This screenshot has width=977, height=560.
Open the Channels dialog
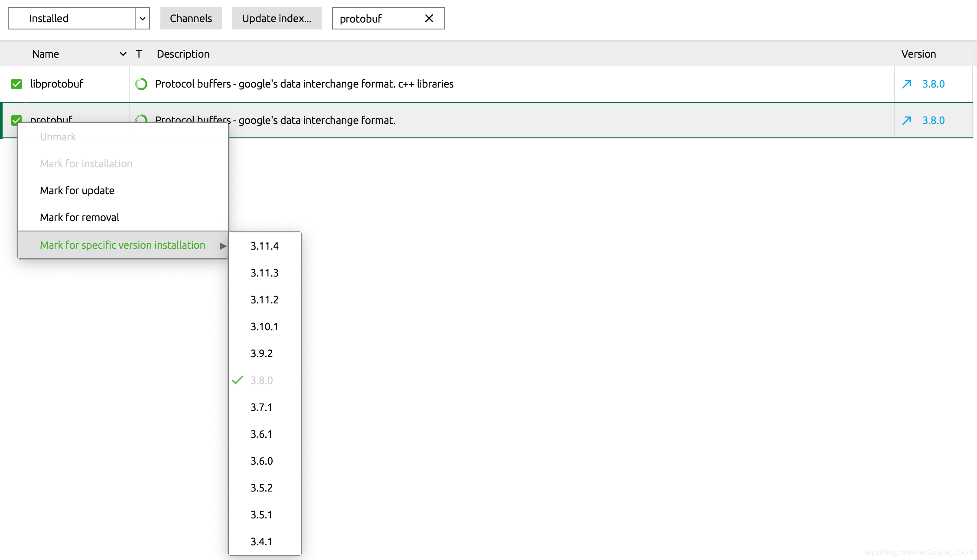click(191, 18)
